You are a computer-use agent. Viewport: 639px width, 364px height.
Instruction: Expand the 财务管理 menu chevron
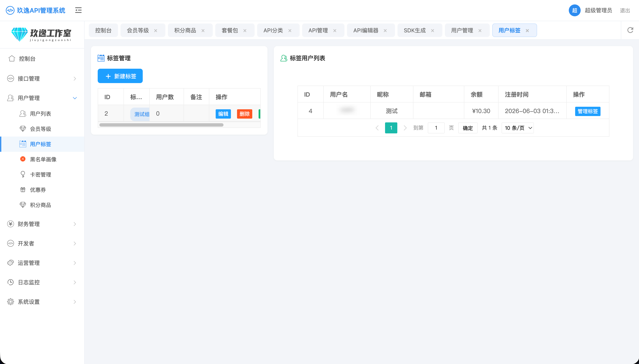pos(75,224)
